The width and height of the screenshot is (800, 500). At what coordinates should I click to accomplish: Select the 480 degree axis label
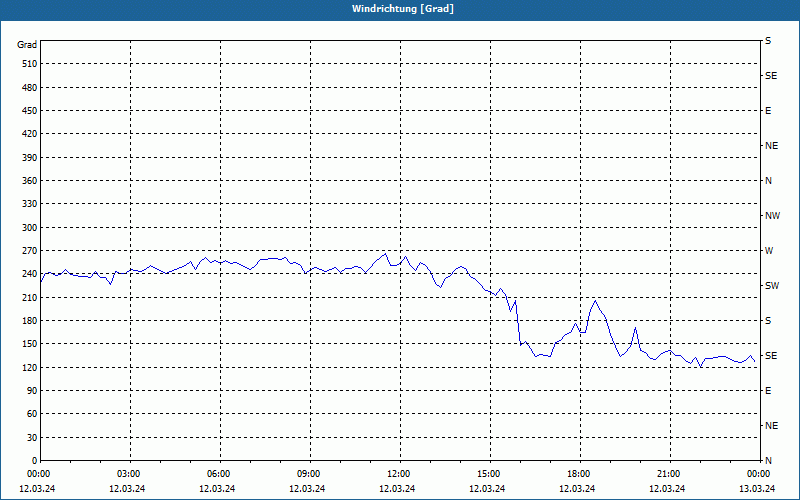coord(30,88)
